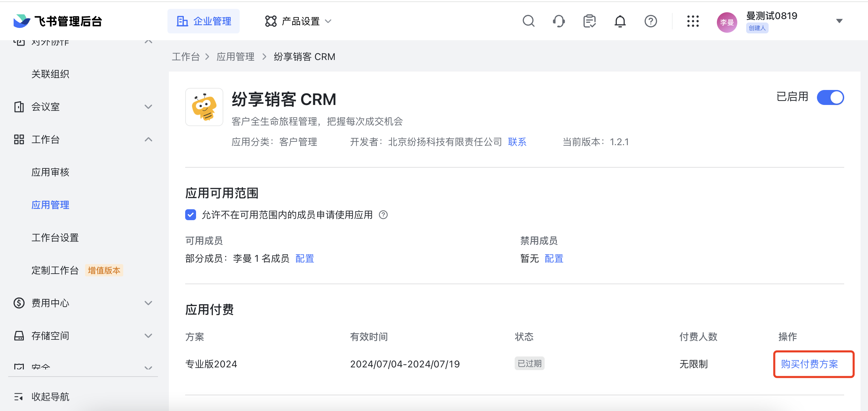This screenshot has height=411, width=868.
Task: Open 关联组织 in the sidebar
Action: point(50,74)
